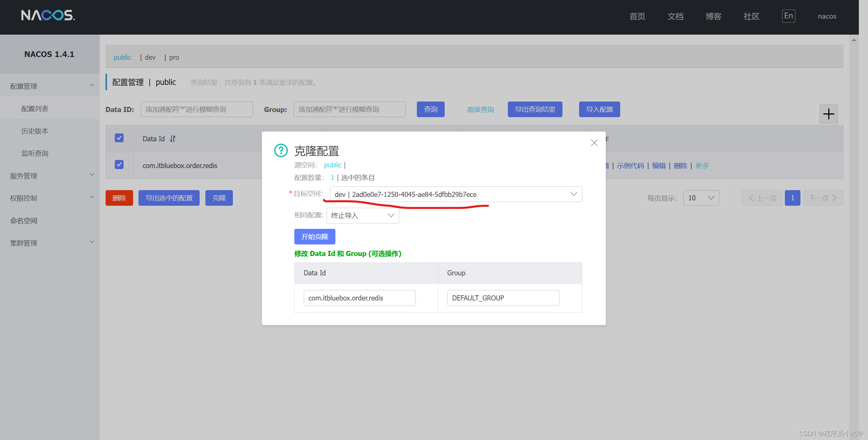Click the question mark icon in the dialog

point(281,150)
